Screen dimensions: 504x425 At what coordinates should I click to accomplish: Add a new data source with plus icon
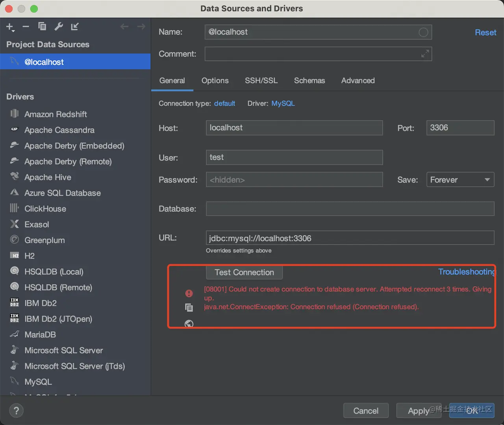tap(10, 27)
